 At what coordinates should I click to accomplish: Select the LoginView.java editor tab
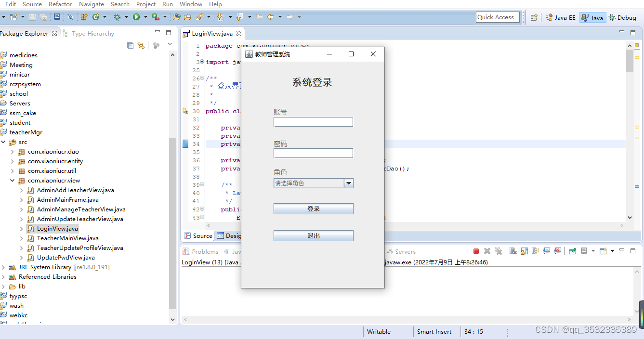click(212, 34)
